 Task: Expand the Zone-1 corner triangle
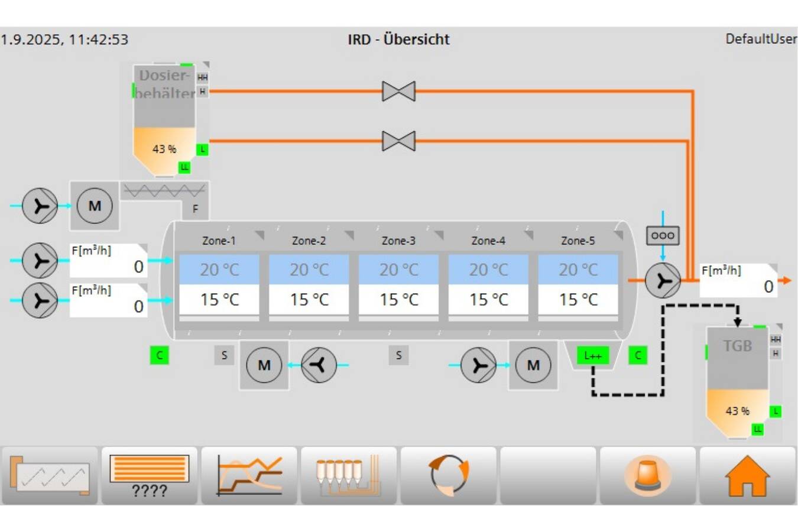(259, 235)
